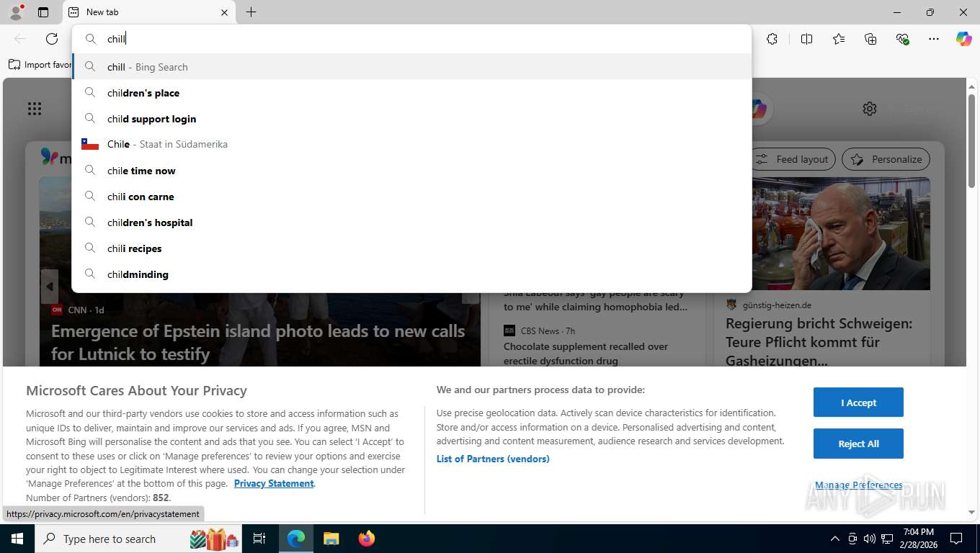This screenshot has width=980, height=553.
Task: Click the I Accept button
Action: (x=858, y=403)
